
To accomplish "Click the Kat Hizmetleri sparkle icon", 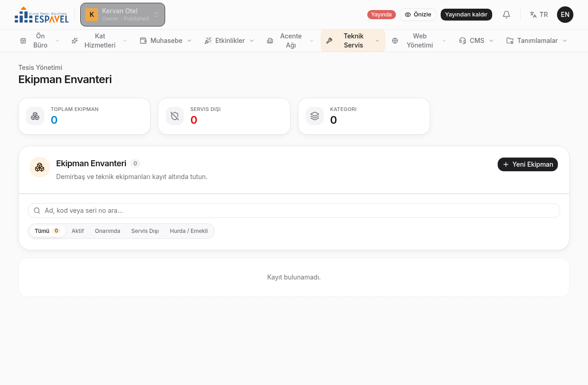I will [x=75, y=41].
